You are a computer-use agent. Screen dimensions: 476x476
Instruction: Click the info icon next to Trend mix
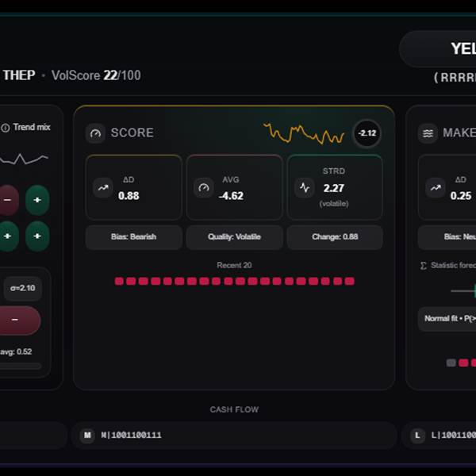pyautogui.click(x=6, y=128)
